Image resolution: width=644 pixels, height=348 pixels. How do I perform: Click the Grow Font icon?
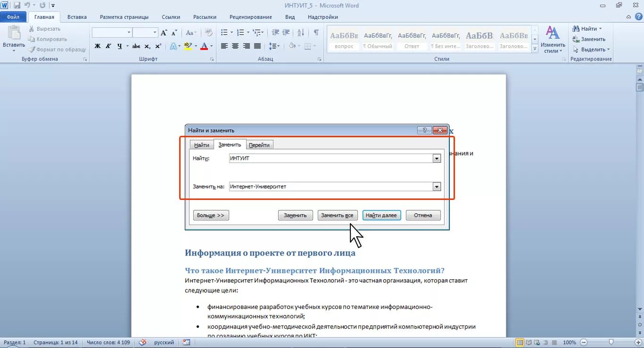point(164,33)
